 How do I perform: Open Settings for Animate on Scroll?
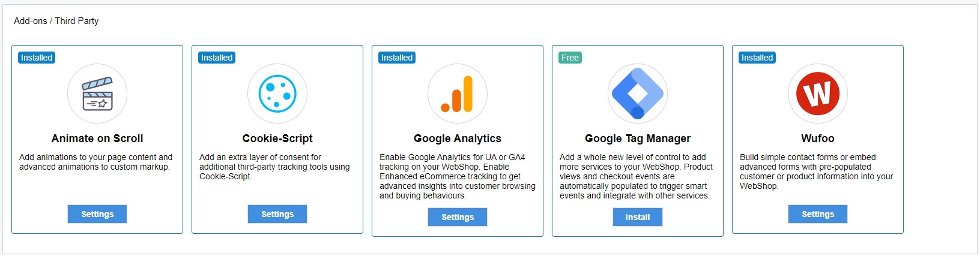coord(97,214)
